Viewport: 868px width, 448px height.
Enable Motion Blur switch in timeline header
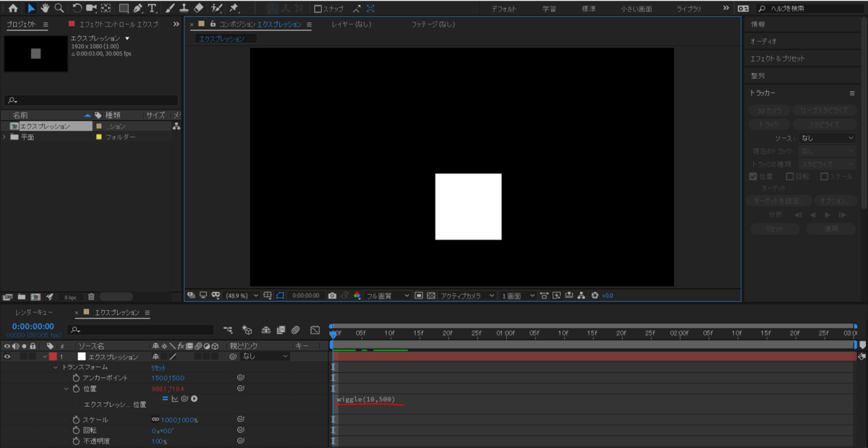click(295, 329)
